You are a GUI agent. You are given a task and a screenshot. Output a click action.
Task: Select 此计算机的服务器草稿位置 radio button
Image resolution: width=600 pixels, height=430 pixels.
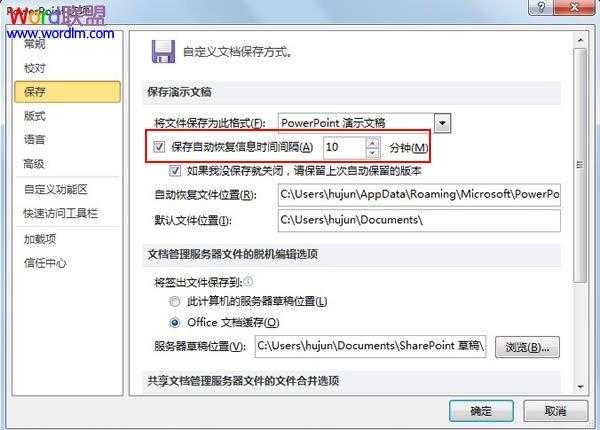point(174,301)
